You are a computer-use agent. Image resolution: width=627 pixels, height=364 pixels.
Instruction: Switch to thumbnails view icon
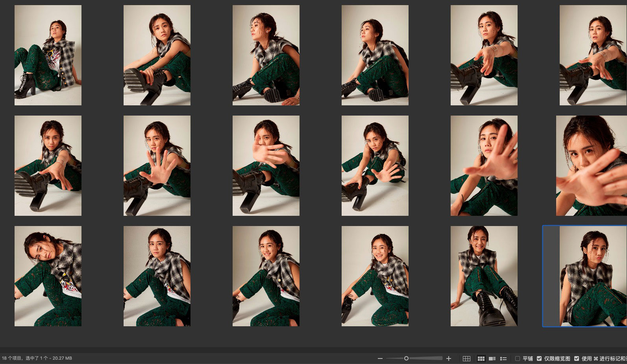tap(481, 358)
